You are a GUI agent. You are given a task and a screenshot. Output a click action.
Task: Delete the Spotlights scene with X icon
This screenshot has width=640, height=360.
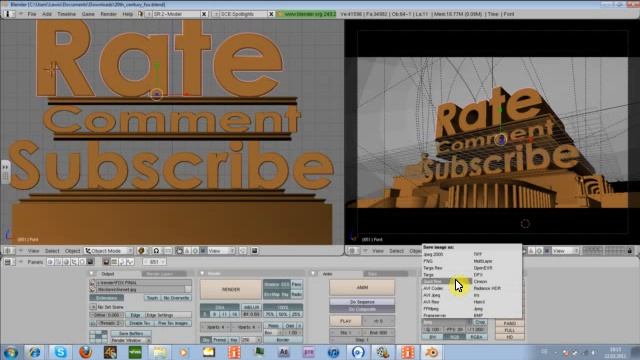[271, 14]
